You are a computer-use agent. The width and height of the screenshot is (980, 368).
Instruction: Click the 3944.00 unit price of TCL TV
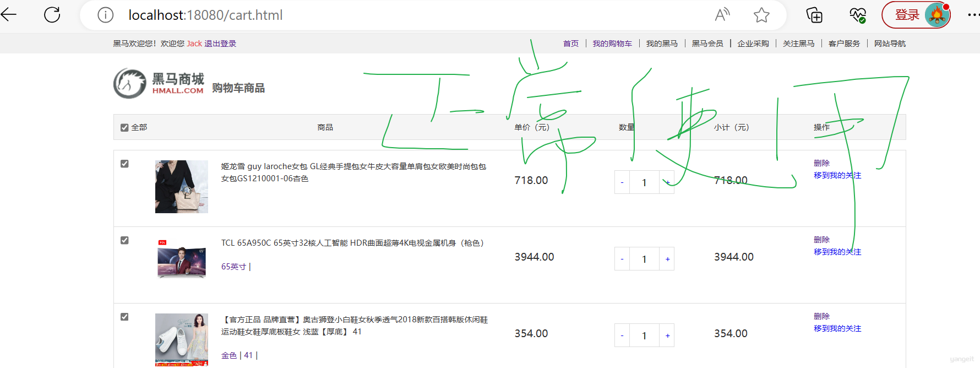point(534,257)
